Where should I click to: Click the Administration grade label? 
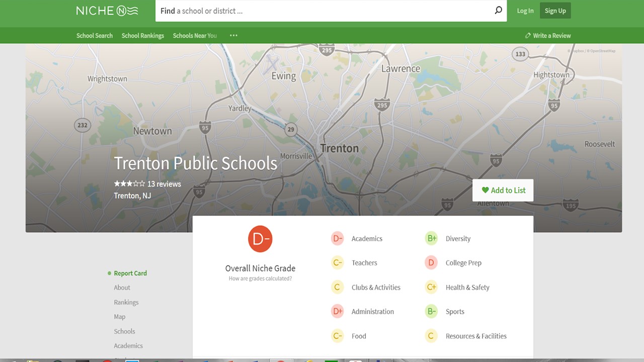tap(373, 312)
